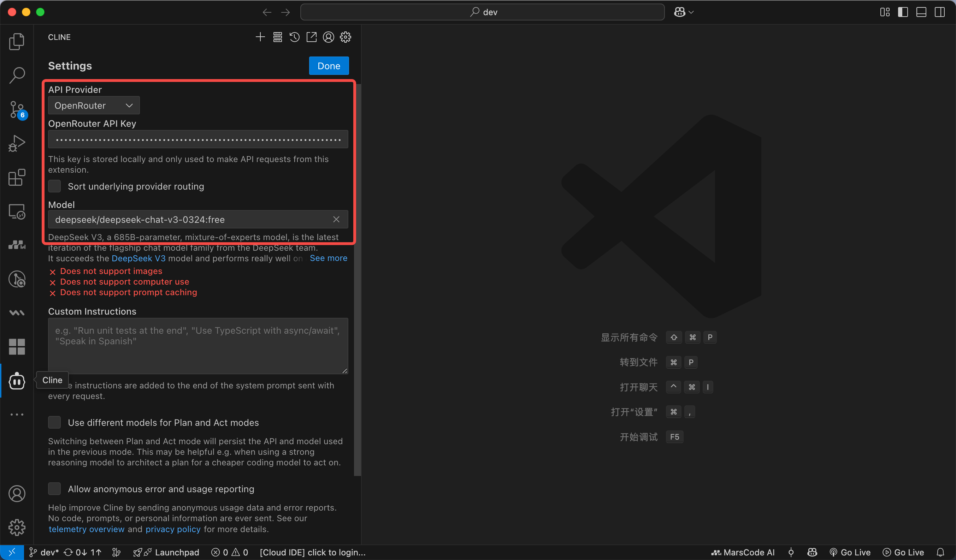Start a new Cline task with plus icon
Image resolution: width=956 pixels, height=560 pixels.
260,37
